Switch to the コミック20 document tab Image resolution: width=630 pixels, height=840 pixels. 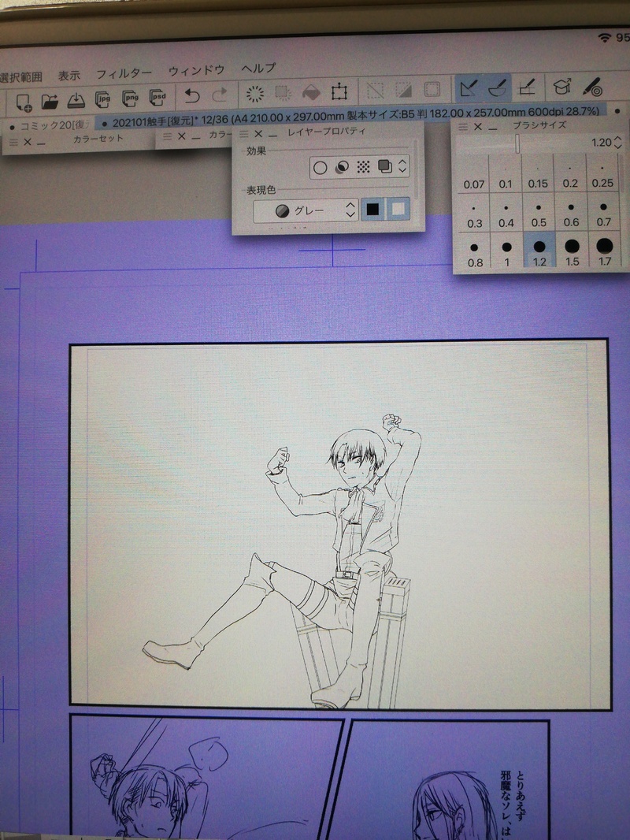pyautogui.click(x=51, y=126)
